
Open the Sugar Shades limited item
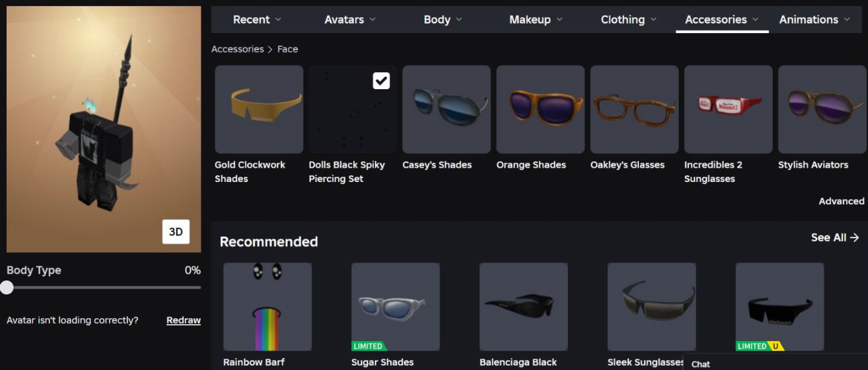(x=395, y=307)
